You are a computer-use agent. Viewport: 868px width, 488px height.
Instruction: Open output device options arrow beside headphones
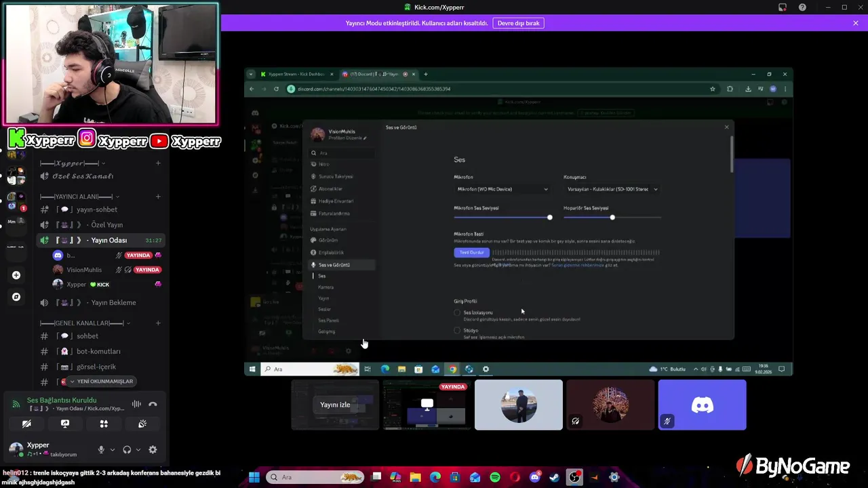[138, 449]
